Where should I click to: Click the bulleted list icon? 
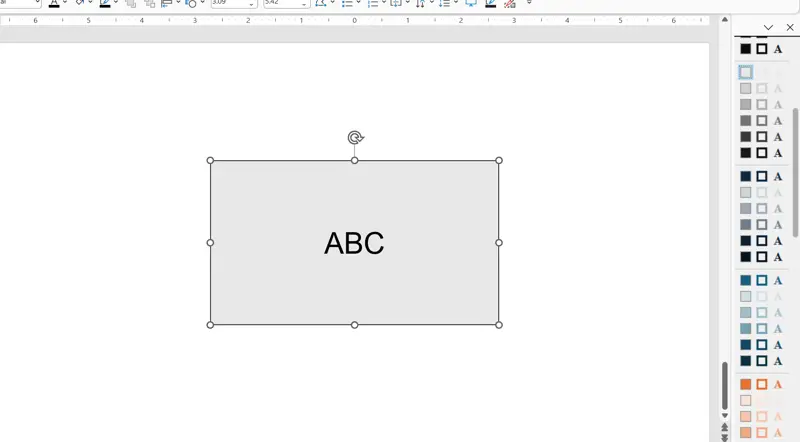[347, 4]
